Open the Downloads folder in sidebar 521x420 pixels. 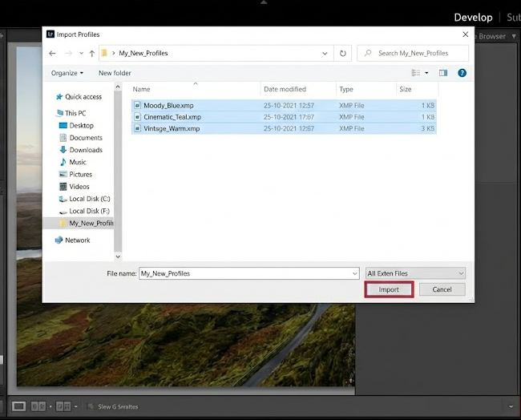click(85, 150)
